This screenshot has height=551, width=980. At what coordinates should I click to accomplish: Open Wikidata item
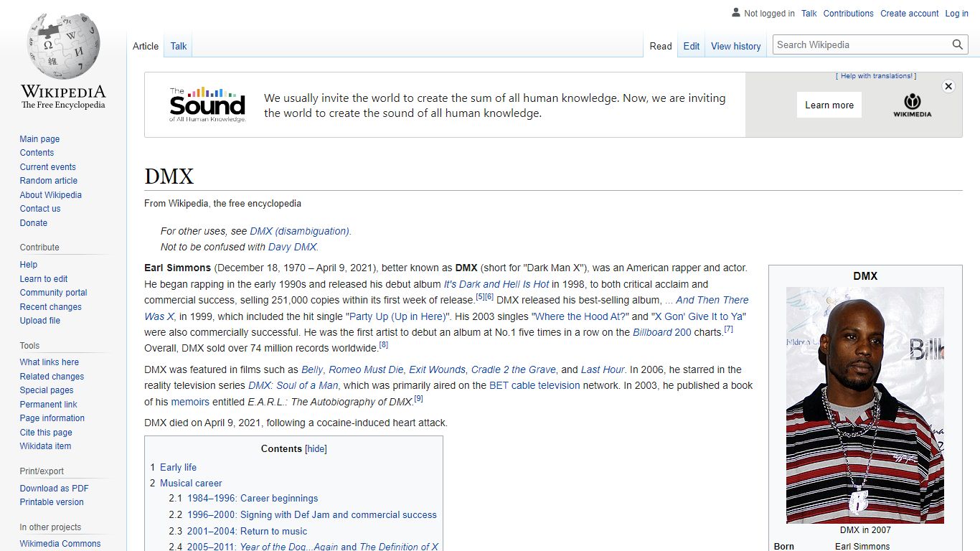[x=45, y=446]
